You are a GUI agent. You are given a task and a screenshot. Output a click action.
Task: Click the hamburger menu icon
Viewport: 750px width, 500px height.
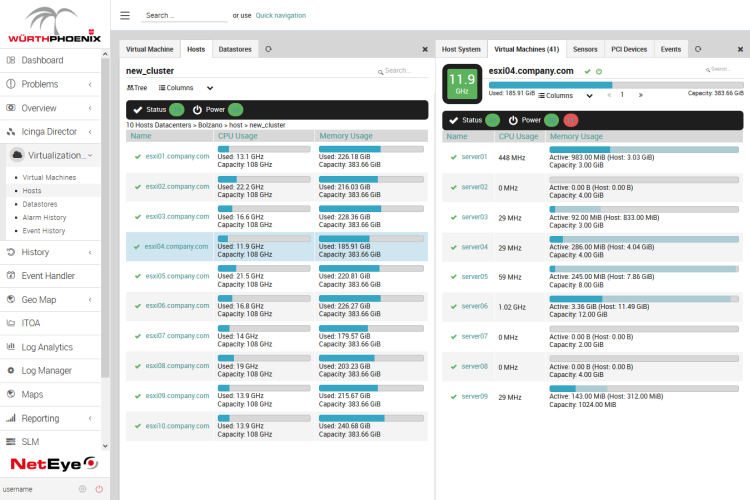pos(125,15)
